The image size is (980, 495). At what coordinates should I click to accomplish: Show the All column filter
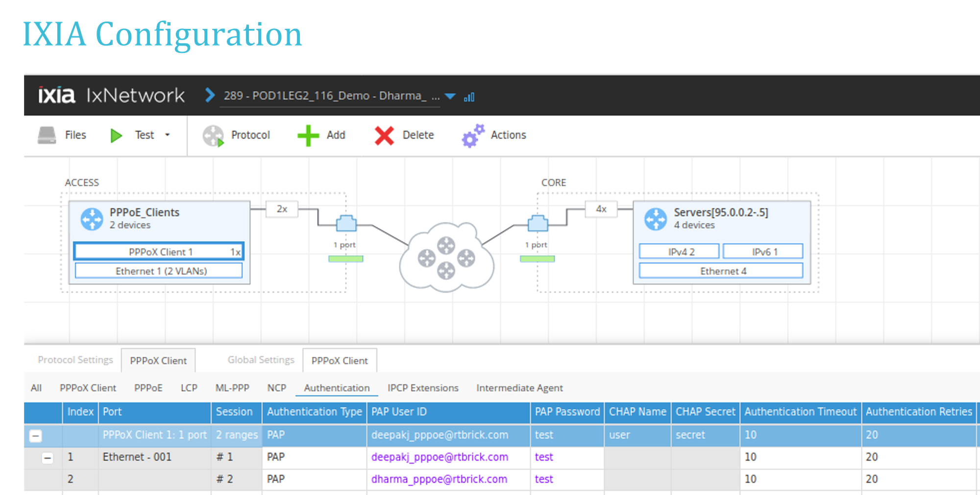pos(36,388)
